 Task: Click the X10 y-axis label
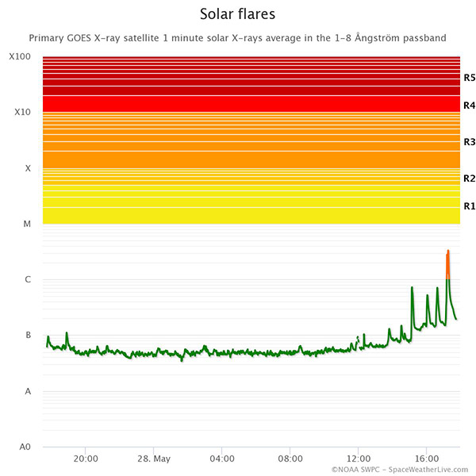pyautogui.click(x=22, y=113)
